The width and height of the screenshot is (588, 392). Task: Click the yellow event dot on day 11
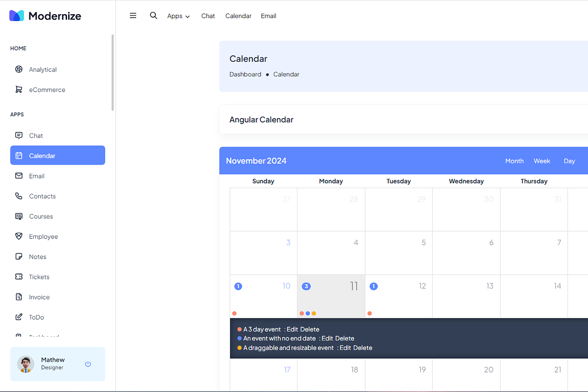[x=314, y=313]
